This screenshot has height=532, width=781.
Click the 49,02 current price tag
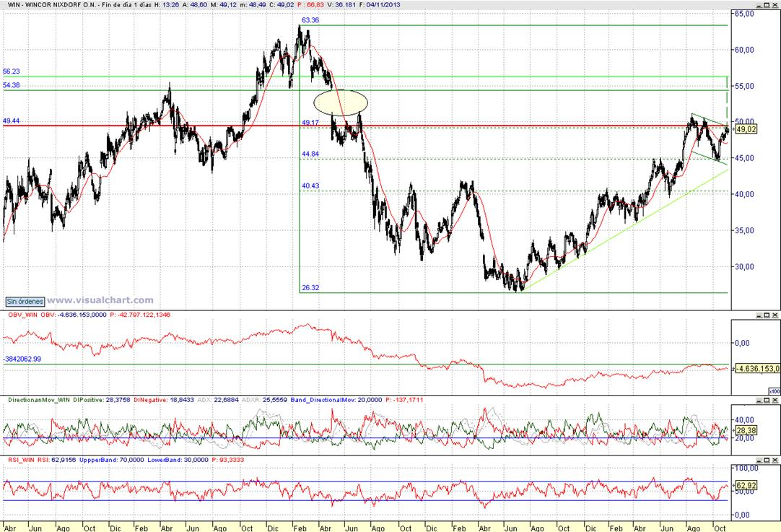click(746, 129)
